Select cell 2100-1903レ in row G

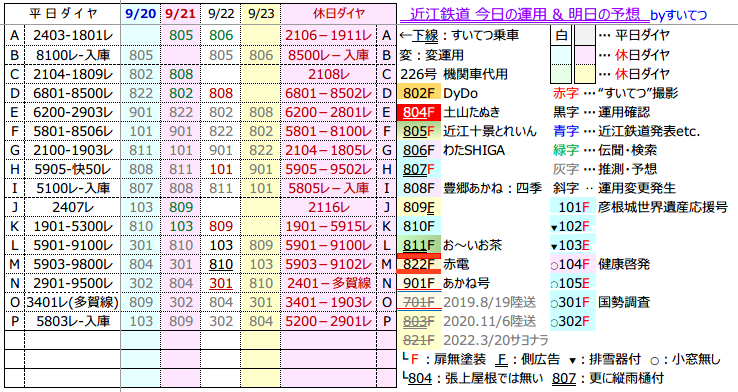(x=73, y=150)
